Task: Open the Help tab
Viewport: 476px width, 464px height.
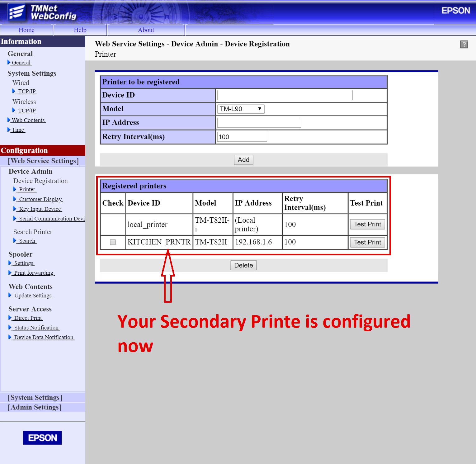Action: (x=80, y=30)
